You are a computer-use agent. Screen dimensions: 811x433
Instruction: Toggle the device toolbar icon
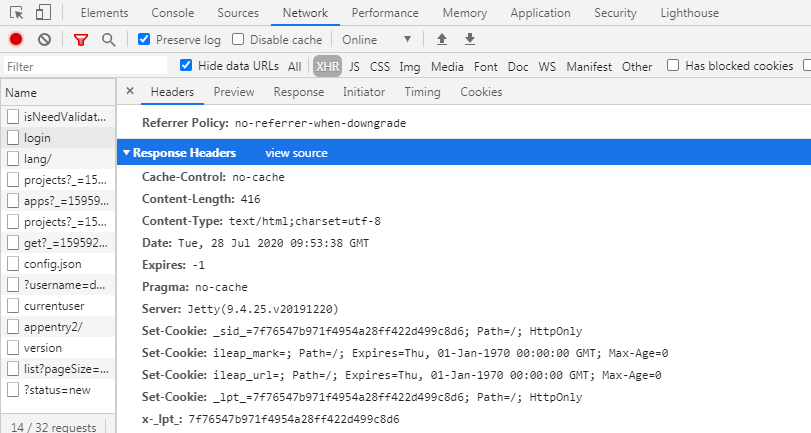pos(43,12)
